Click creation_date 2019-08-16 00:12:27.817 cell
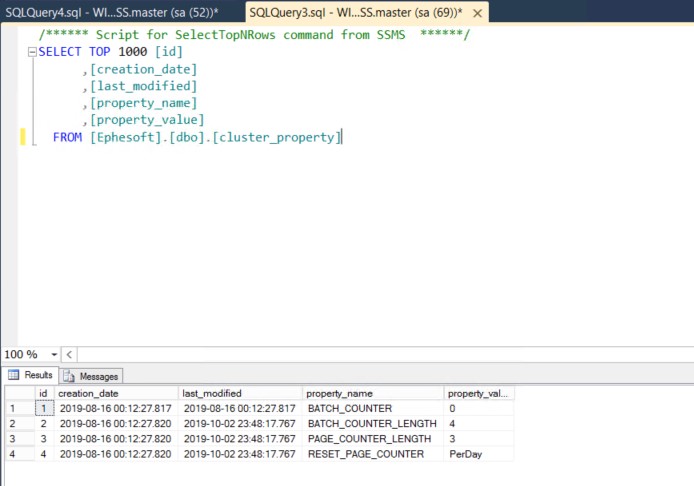Viewport: 694px width, 486px height. coord(116,408)
